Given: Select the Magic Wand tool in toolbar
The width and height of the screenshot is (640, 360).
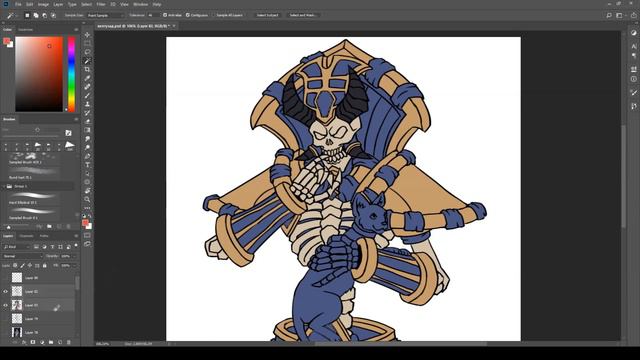Looking at the screenshot, I should point(87,61).
